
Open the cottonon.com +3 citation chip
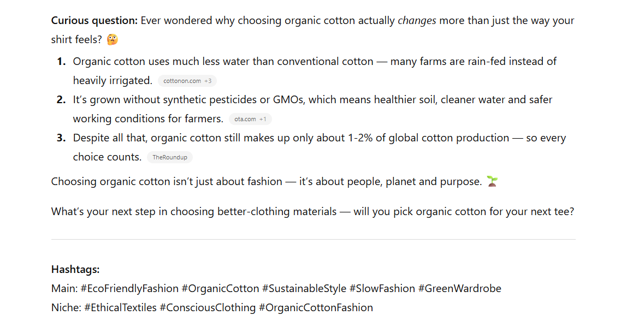coord(187,81)
